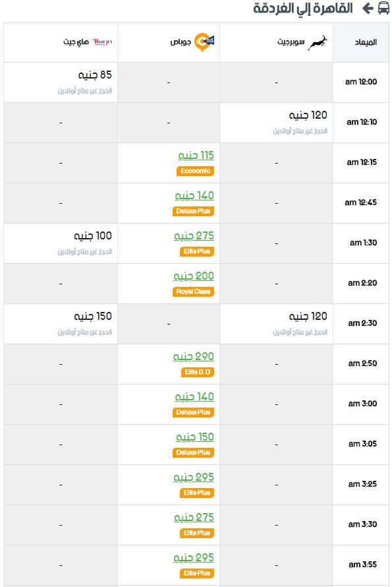Click the bus icon beside the route title
Screen dimensions: 392x587
point(383,8)
